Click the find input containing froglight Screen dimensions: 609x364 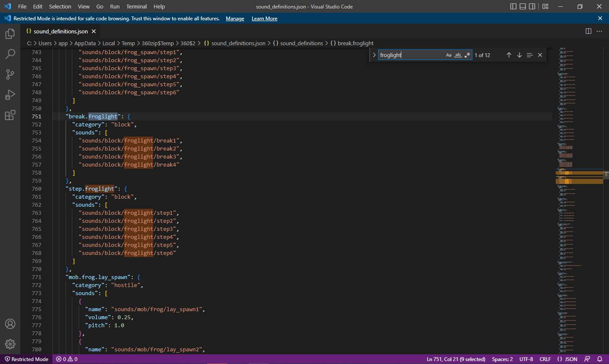[x=410, y=55]
